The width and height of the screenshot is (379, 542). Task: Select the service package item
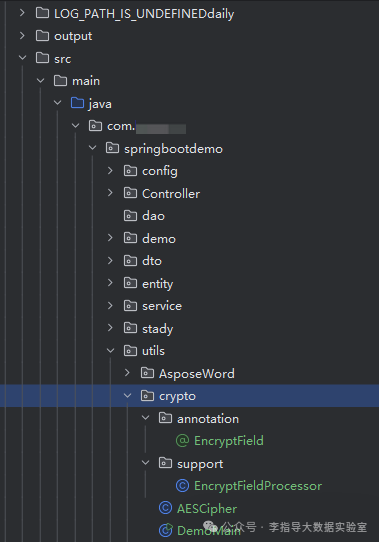162,306
